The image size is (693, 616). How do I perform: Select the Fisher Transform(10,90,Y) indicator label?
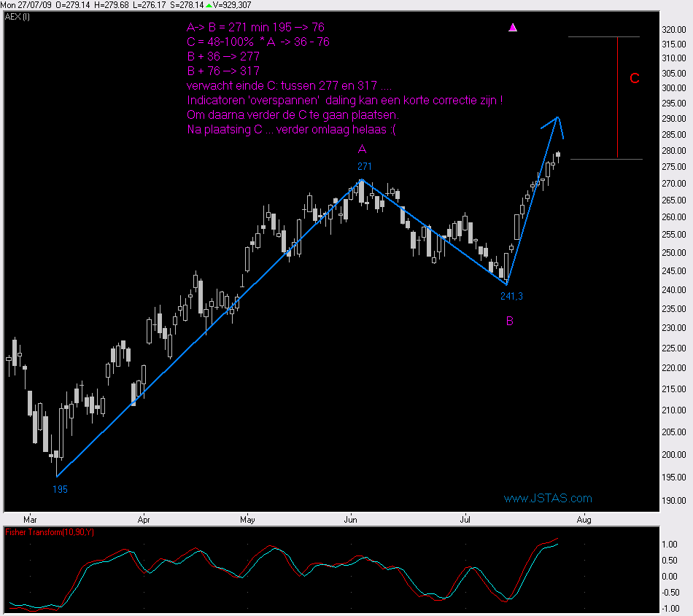(50, 532)
